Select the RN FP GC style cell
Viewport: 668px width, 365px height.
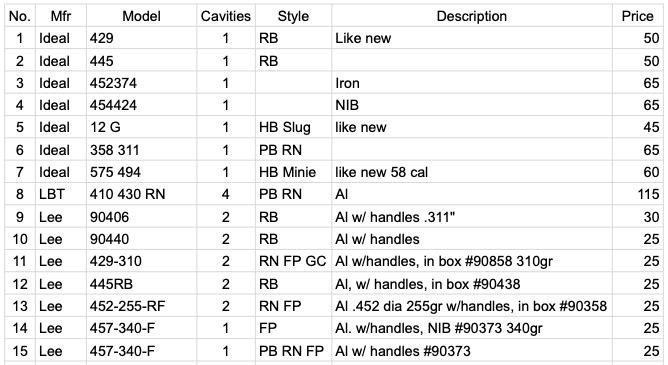coord(294,261)
